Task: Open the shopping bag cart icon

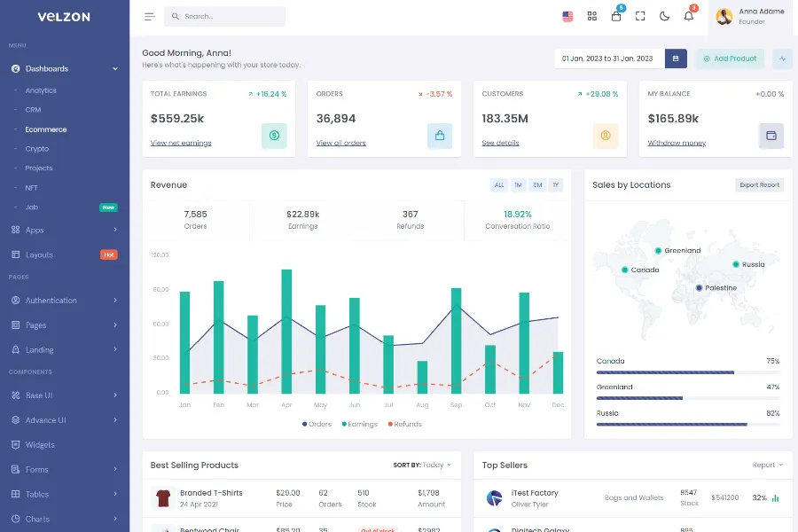Action: [x=616, y=16]
